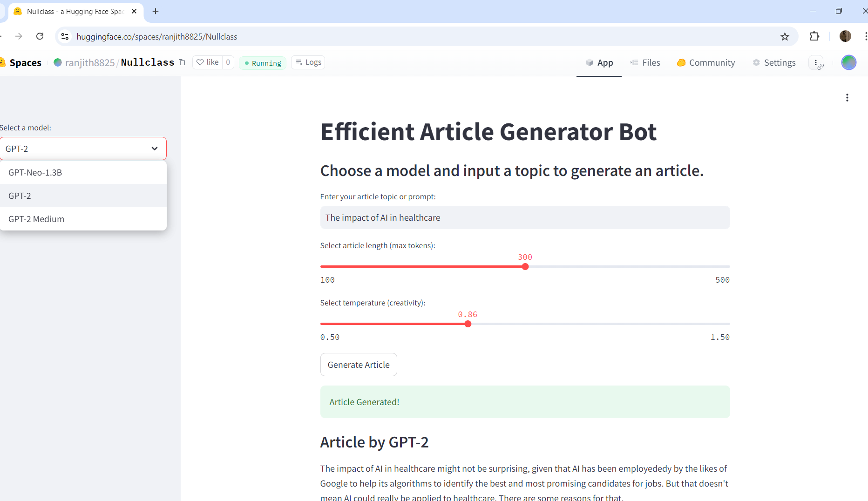Open the Hugging Face user avatar menu
This screenshot has height=501, width=868.
[849, 62]
